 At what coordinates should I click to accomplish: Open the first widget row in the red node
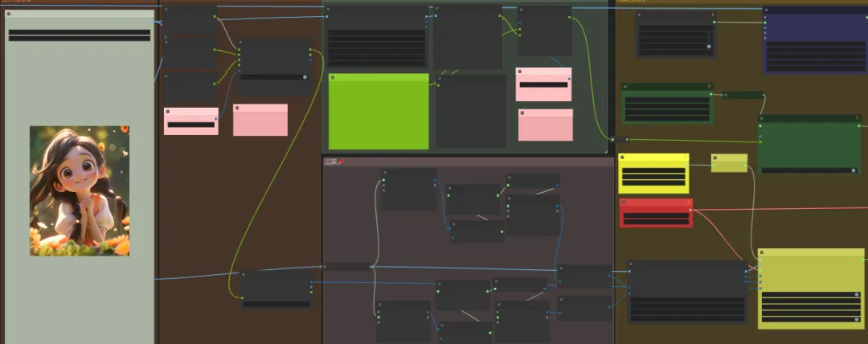(656, 216)
